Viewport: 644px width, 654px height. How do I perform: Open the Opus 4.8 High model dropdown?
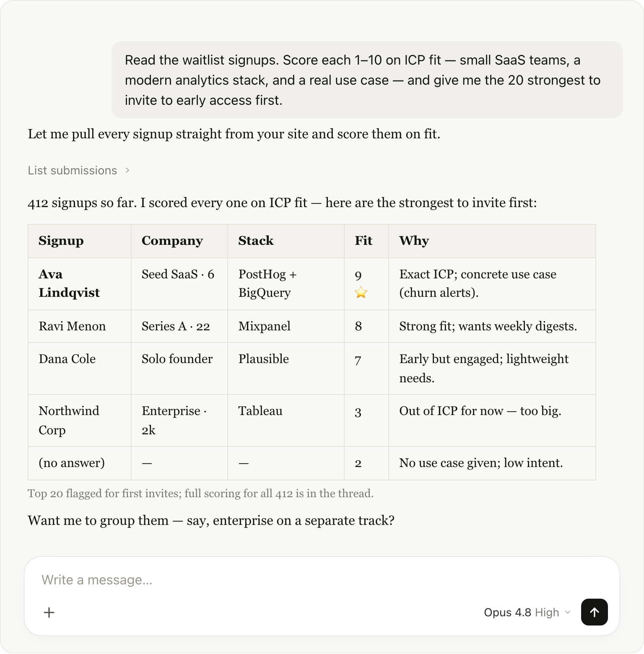[x=527, y=612]
